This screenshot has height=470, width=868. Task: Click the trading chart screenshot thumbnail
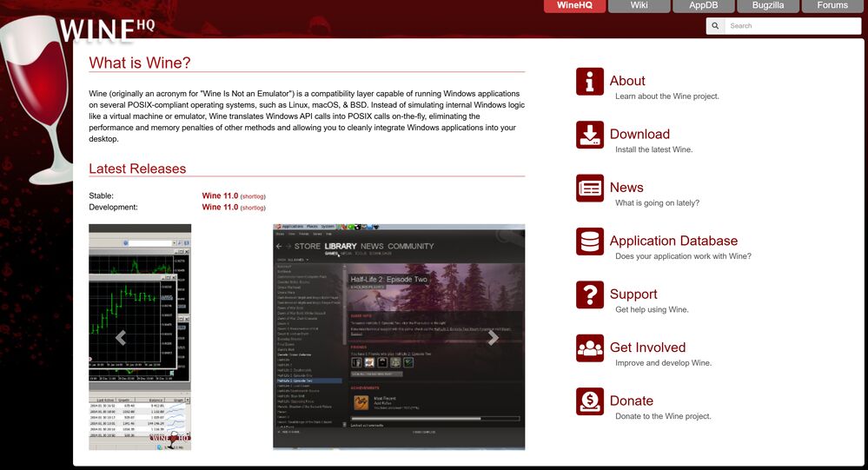tap(140, 337)
